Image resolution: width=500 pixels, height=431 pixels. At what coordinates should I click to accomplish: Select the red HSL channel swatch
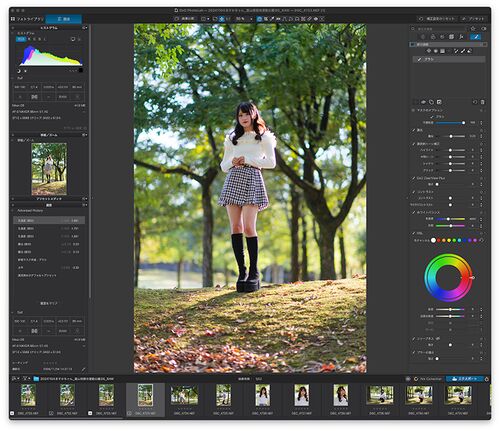point(439,240)
